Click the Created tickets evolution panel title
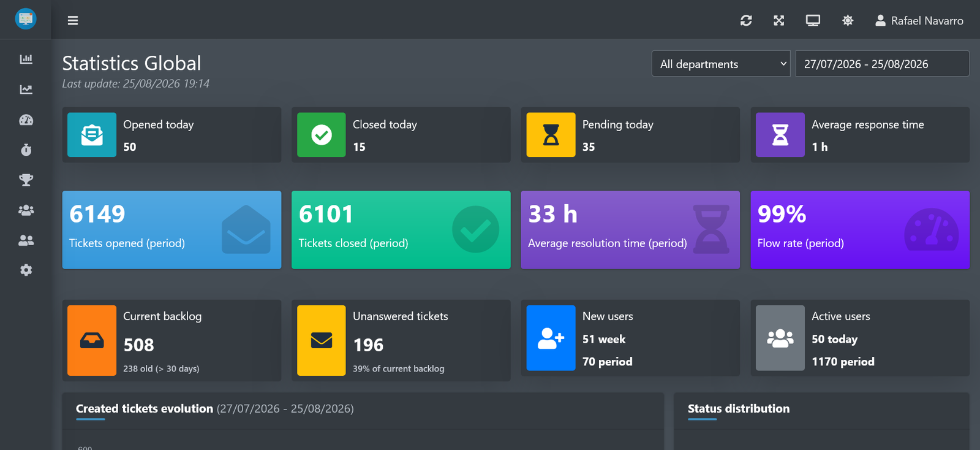Screen dimensions: 980x450 tap(145, 409)
